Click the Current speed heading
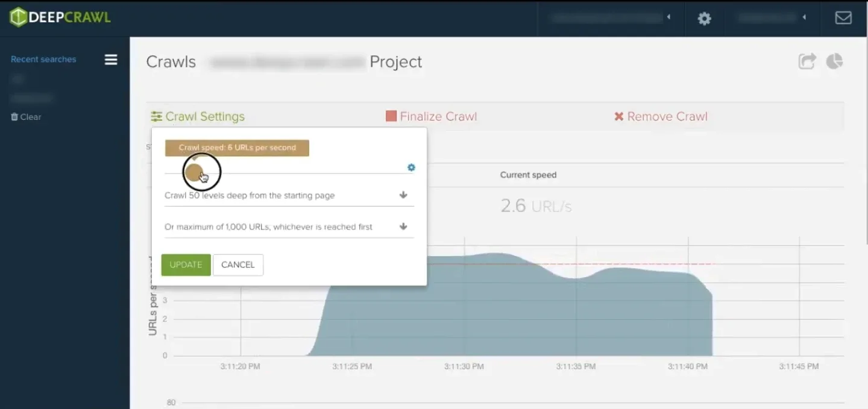Screen dimensions: 868x409 (x=528, y=175)
